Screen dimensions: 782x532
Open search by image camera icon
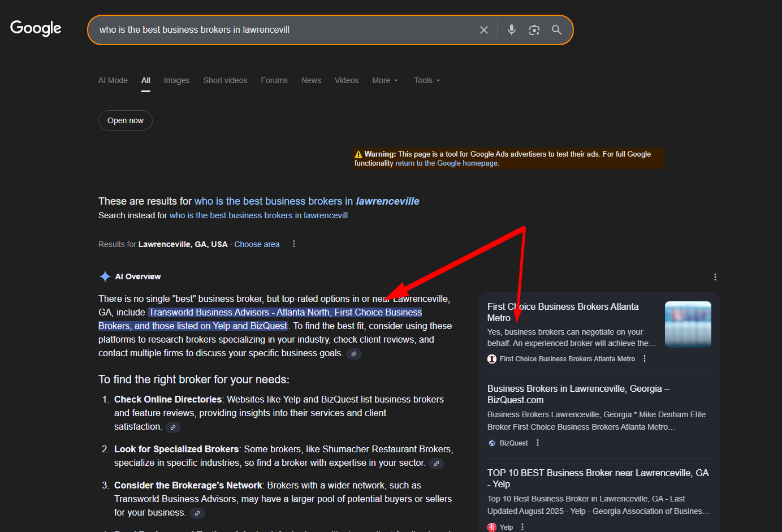(x=534, y=30)
